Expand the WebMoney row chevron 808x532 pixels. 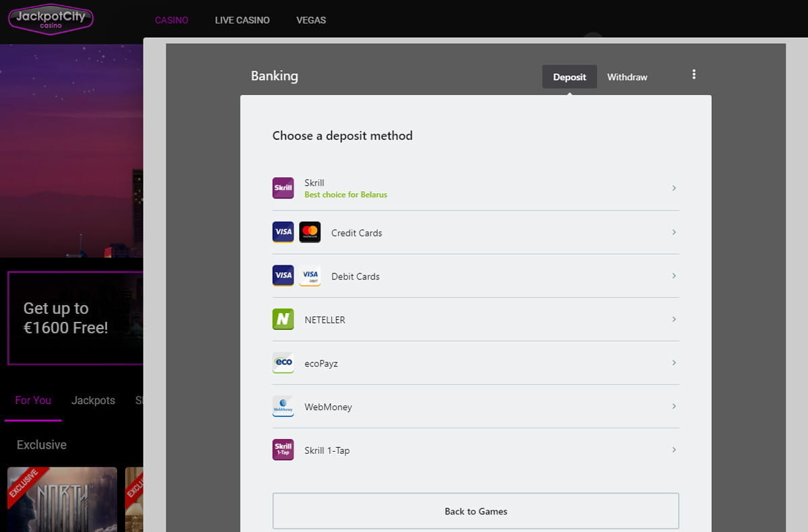(673, 406)
